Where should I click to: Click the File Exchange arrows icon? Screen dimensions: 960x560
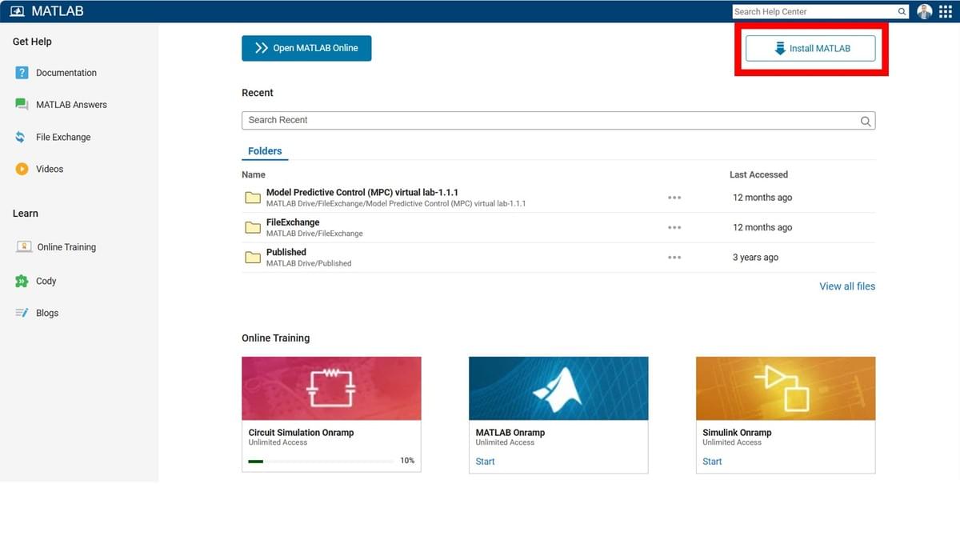point(21,138)
